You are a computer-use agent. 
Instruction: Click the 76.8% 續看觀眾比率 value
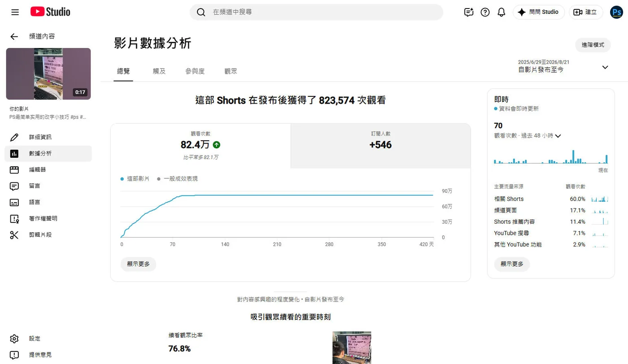point(179,349)
